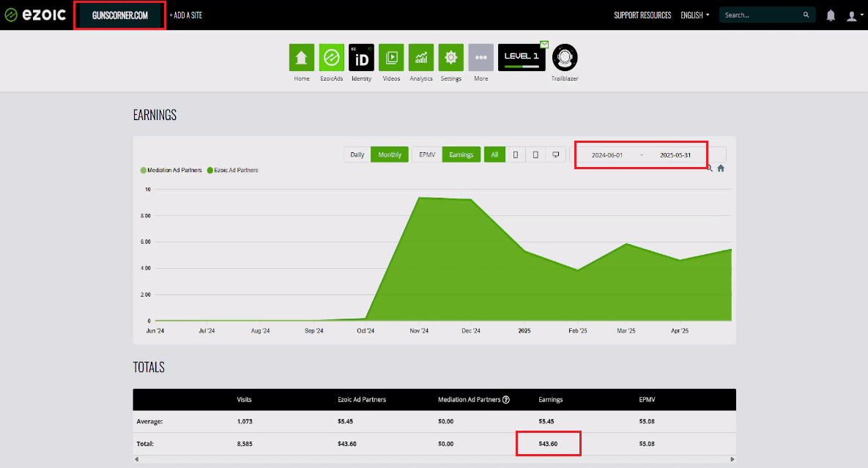Open the Videos icon
Screen dimensions: 868x468
coord(391,58)
